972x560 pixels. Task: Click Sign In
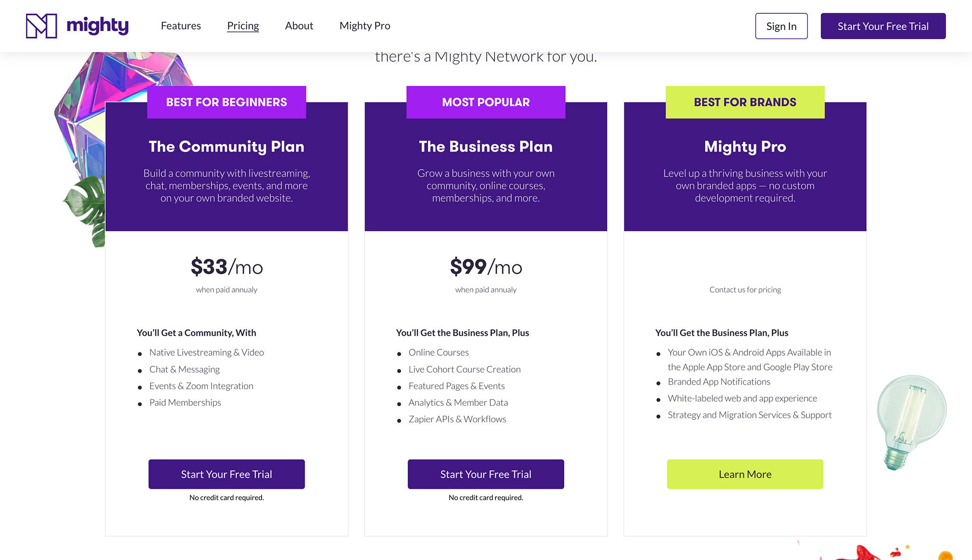(x=781, y=26)
